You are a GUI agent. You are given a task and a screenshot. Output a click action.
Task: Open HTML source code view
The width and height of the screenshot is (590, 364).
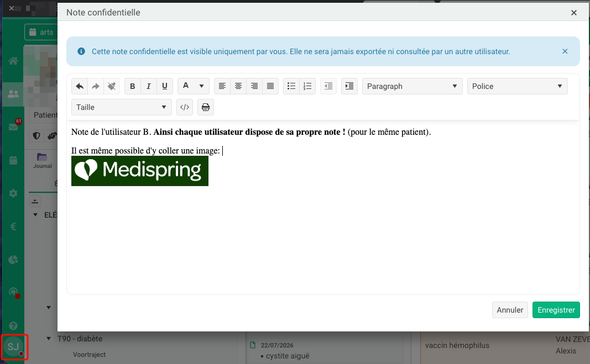coord(185,107)
